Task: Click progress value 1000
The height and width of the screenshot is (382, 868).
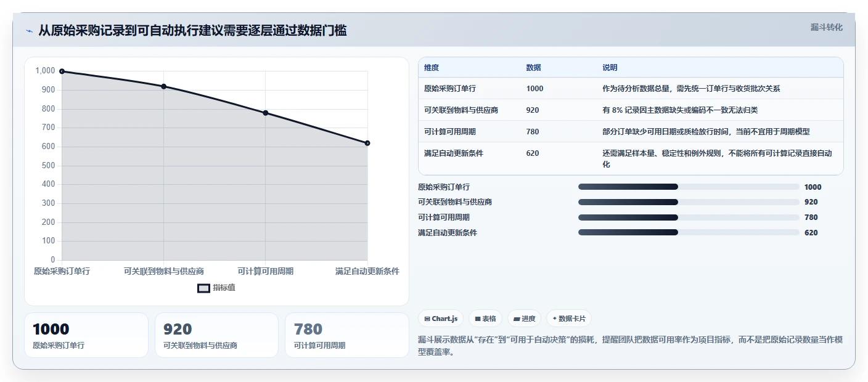Action: point(813,187)
